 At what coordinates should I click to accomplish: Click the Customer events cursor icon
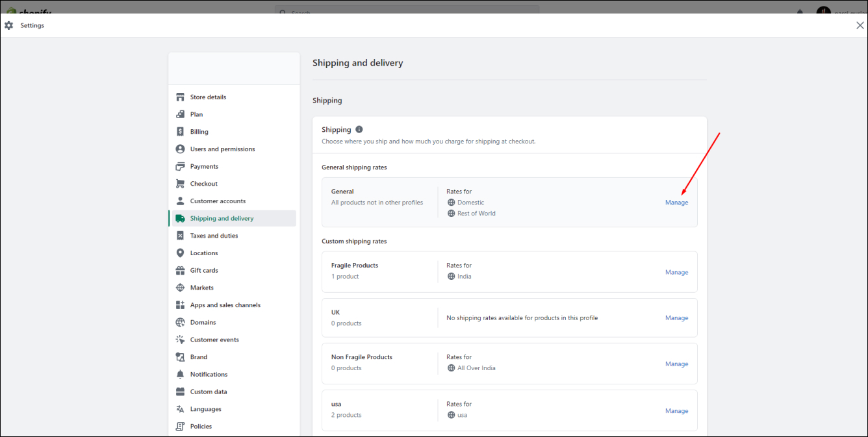pyautogui.click(x=181, y=340)
